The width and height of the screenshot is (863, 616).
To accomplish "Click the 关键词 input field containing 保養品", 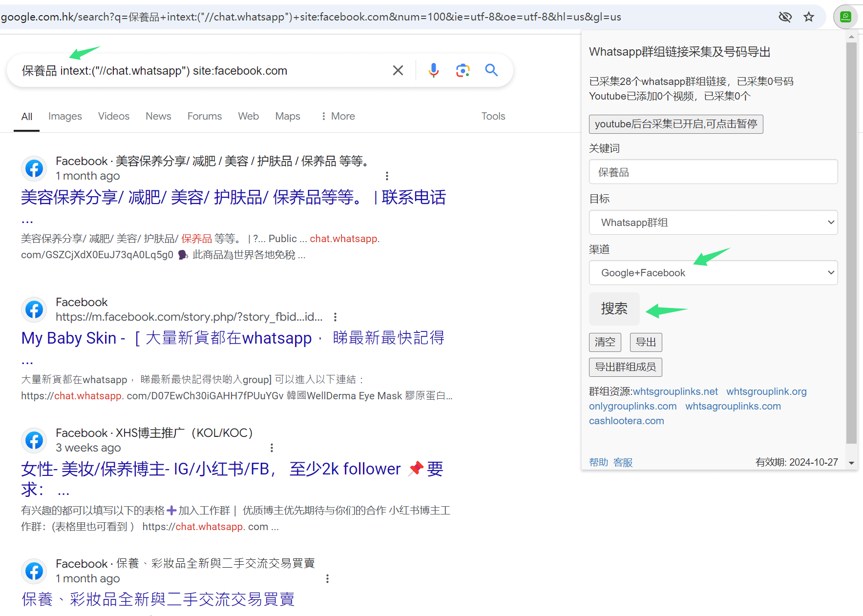I will tap(713, 172).
